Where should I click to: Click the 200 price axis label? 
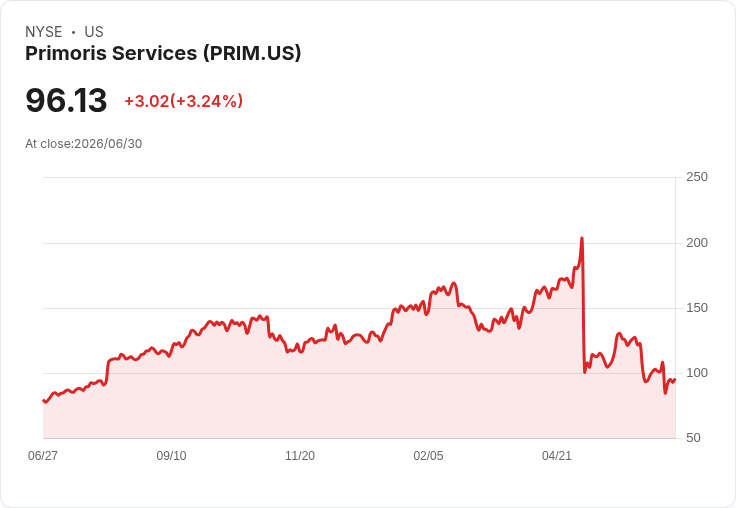coord(697,243)
